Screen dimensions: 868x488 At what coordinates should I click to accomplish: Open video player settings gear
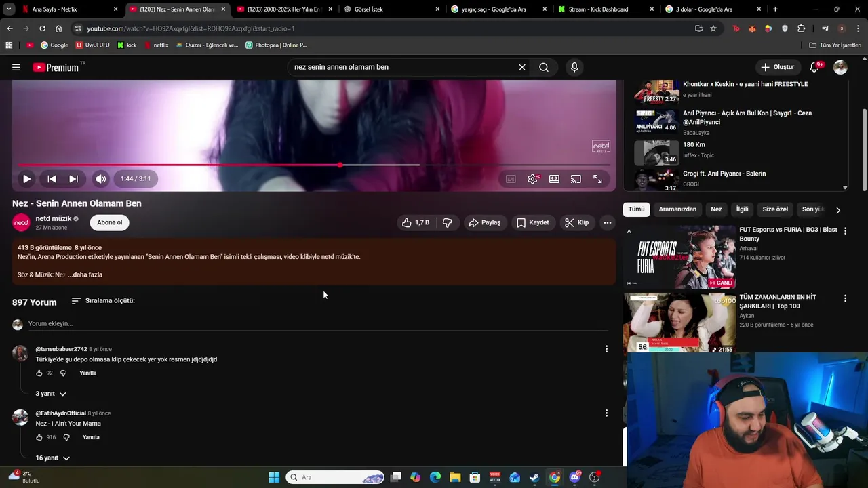[x=532, y=179]
